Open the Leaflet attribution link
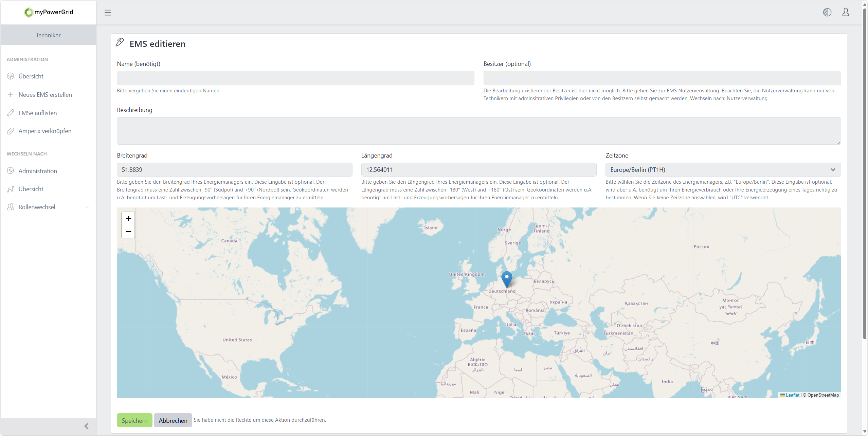This screenshot has height=436, width=868. click(792, 395)
